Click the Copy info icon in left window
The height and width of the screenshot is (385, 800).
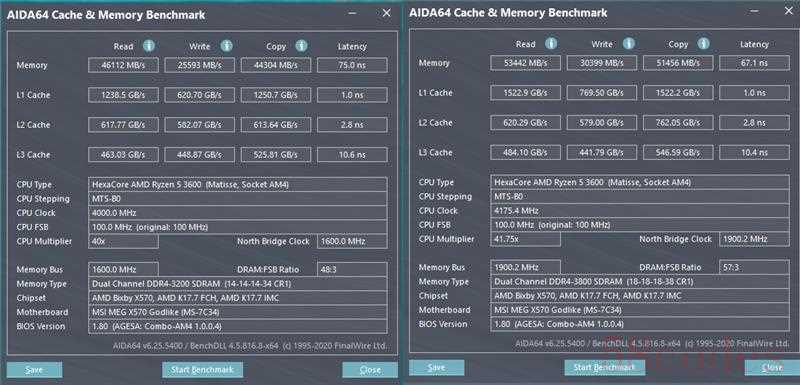[302, 46]
